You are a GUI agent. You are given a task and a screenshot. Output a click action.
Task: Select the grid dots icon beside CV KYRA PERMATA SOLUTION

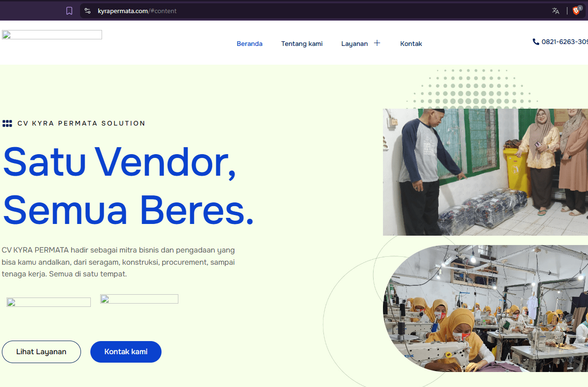[x=7, y=123]
